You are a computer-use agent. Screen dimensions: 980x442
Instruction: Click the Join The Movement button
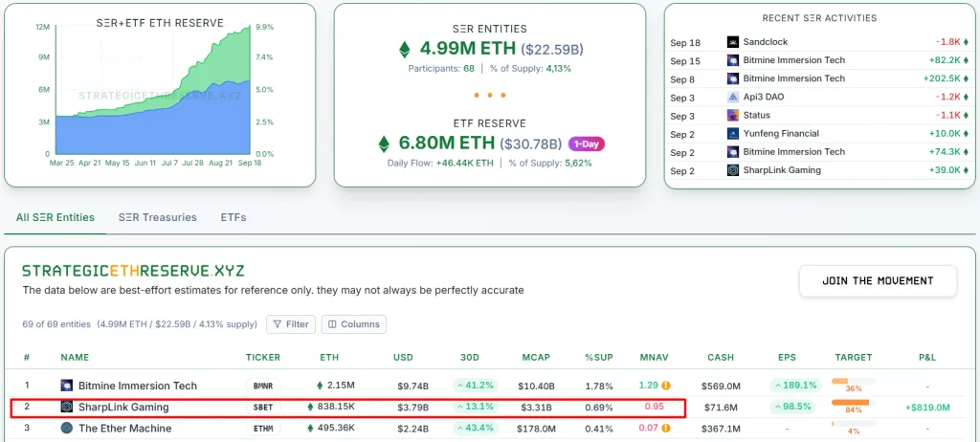pos(878,281)
